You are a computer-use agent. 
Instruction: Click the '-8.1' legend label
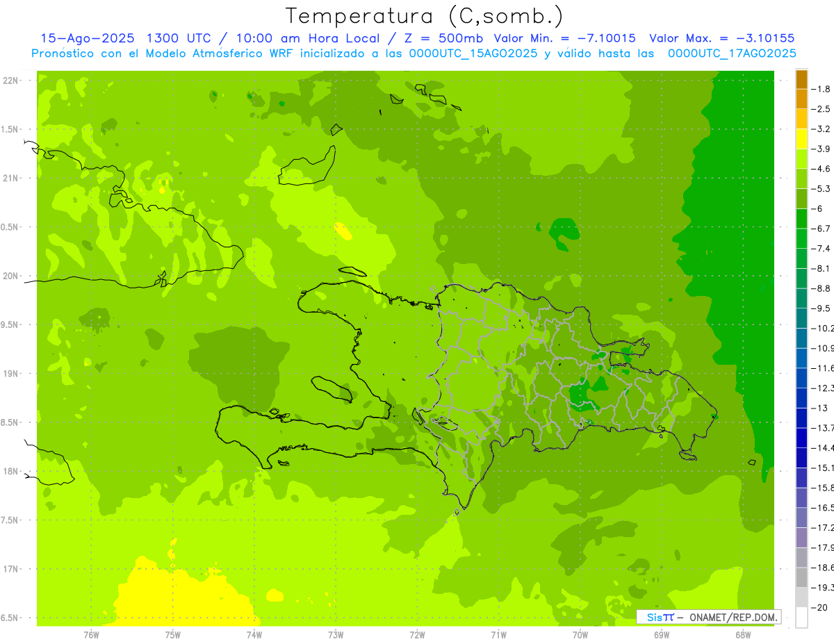pyautogui.click(x=821, y=268)
